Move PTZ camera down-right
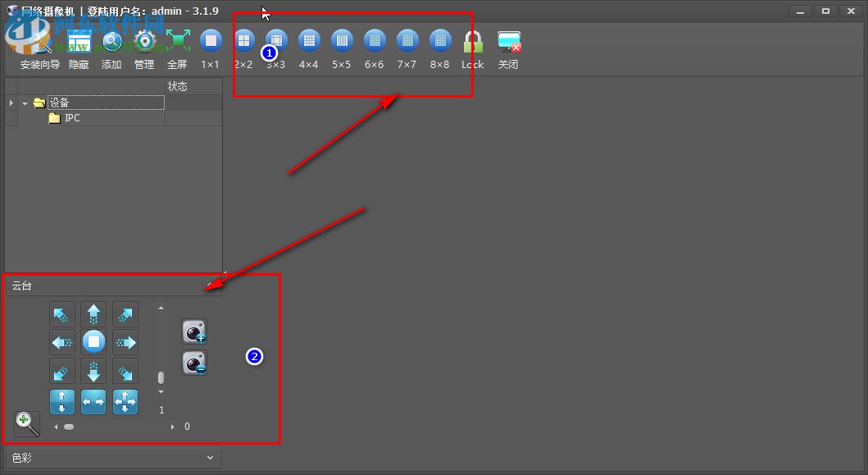Viewport: 868px width, 475px height. click(125, 372)
